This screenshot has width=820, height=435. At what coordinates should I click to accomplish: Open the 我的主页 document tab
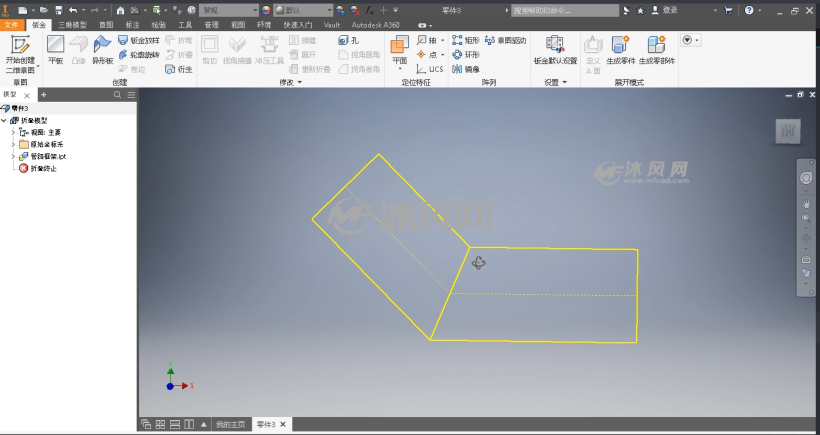click(x=231, y=424)
